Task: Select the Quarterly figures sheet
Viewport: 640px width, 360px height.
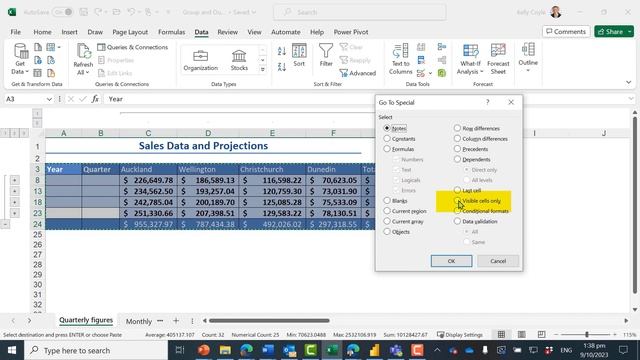Action: (86, 320)
